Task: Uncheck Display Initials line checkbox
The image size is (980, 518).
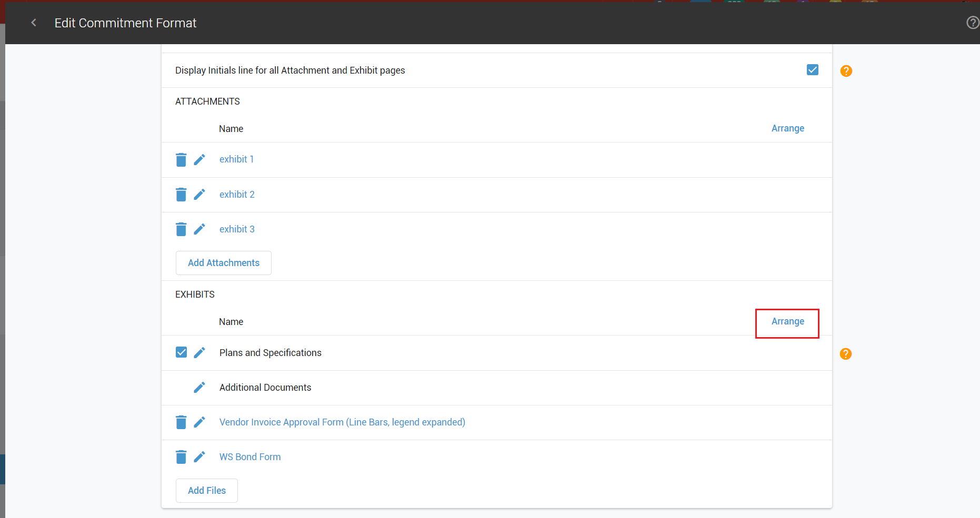Action: point(812,70)
